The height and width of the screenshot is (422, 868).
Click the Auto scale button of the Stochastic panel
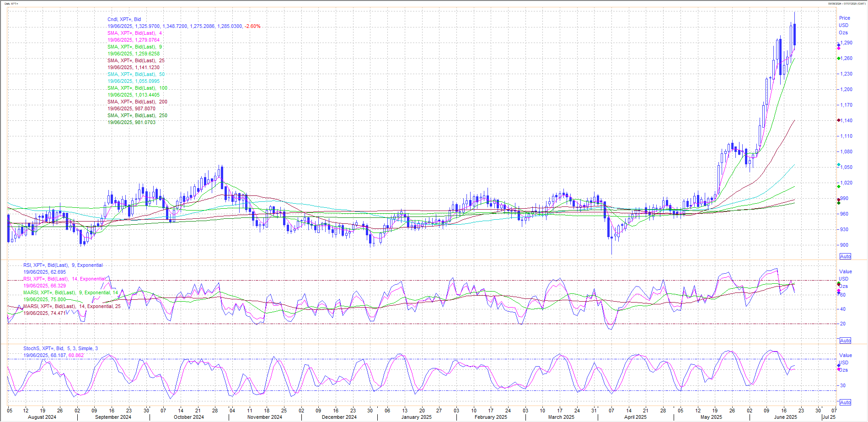[845, 402]
